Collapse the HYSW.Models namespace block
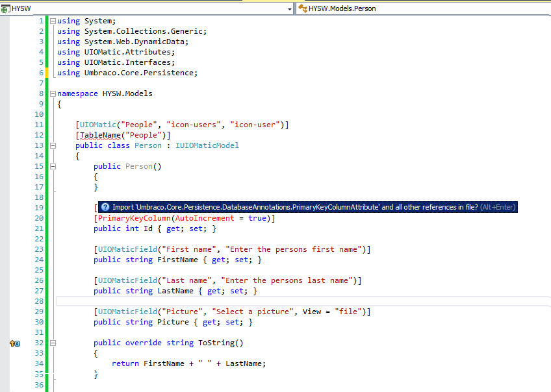The image size is (551, 392). [53, 93]
